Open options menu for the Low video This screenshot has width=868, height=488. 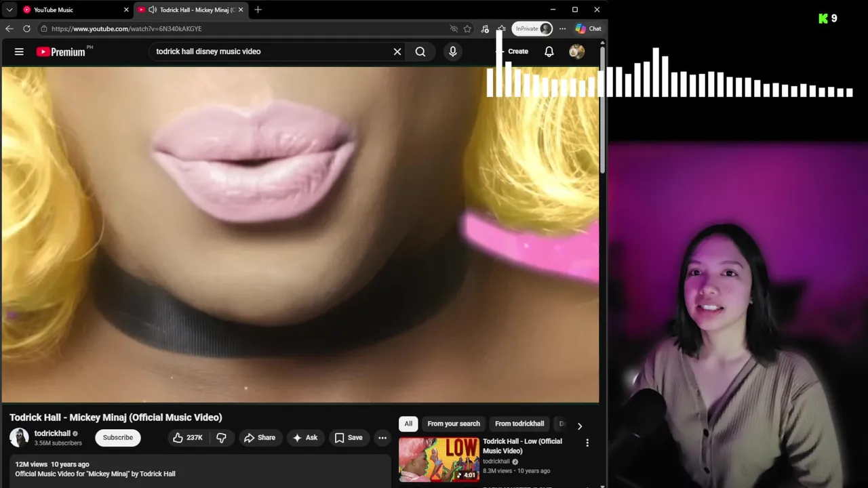(x=587, y=443)
